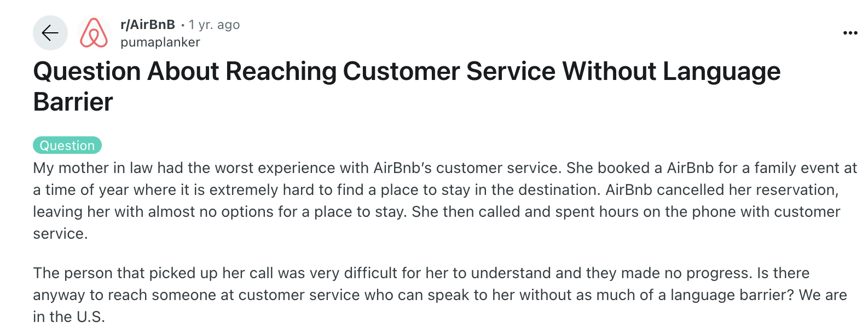Click the phrase 'language barrier?' in the body
Screen dimensions: 868x334
pyautogui.click(x=732, y=295)
